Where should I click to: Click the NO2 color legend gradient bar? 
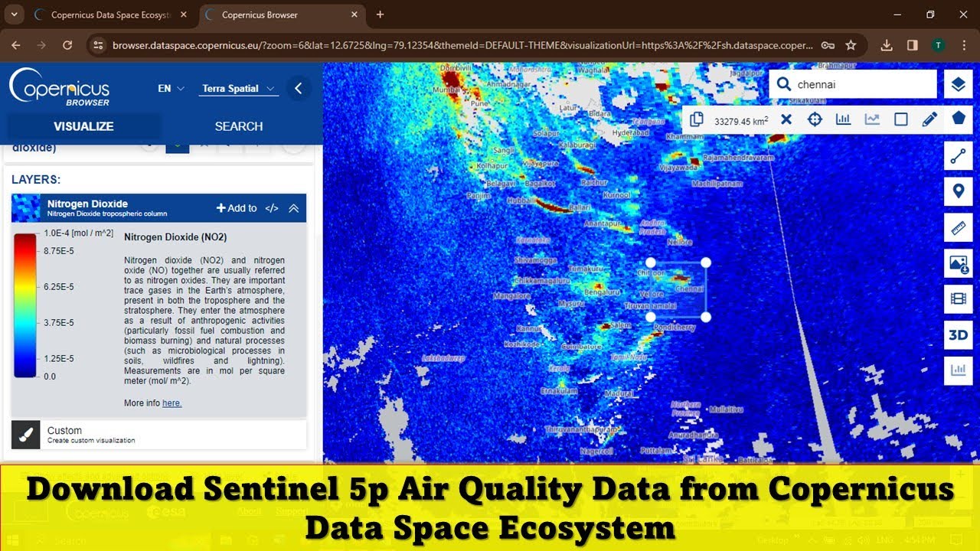[25, 305]
